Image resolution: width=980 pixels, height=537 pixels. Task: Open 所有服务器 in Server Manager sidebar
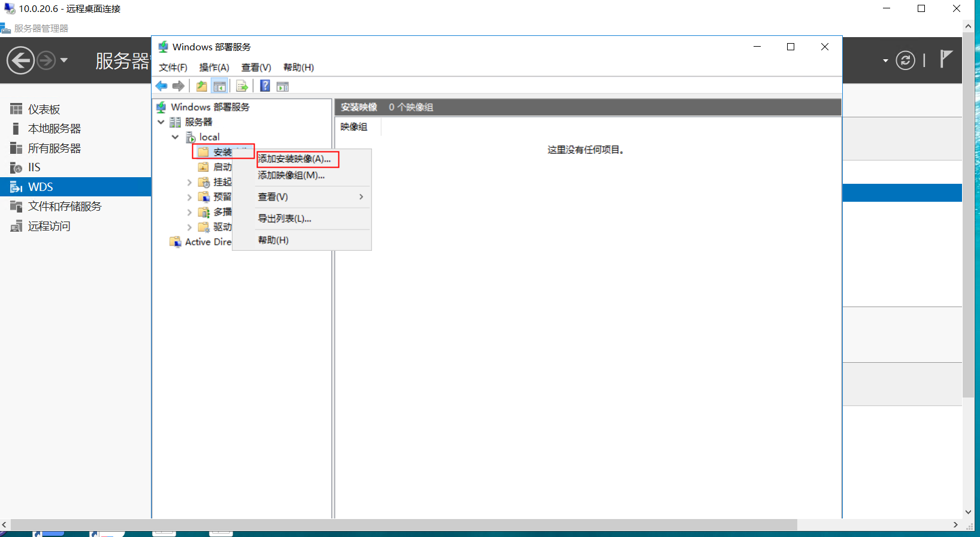(x=75, y=148)
